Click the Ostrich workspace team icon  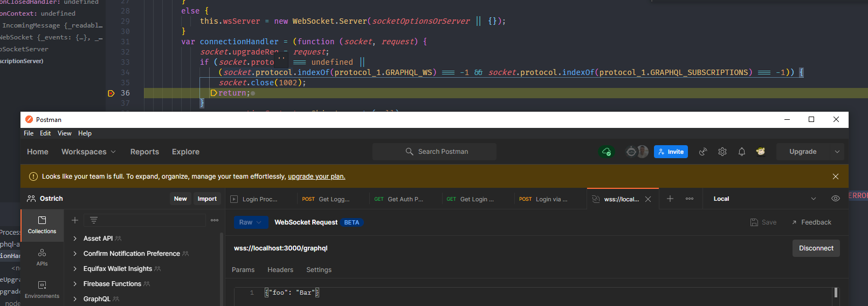pyautogui.click(x=31, y=199)
